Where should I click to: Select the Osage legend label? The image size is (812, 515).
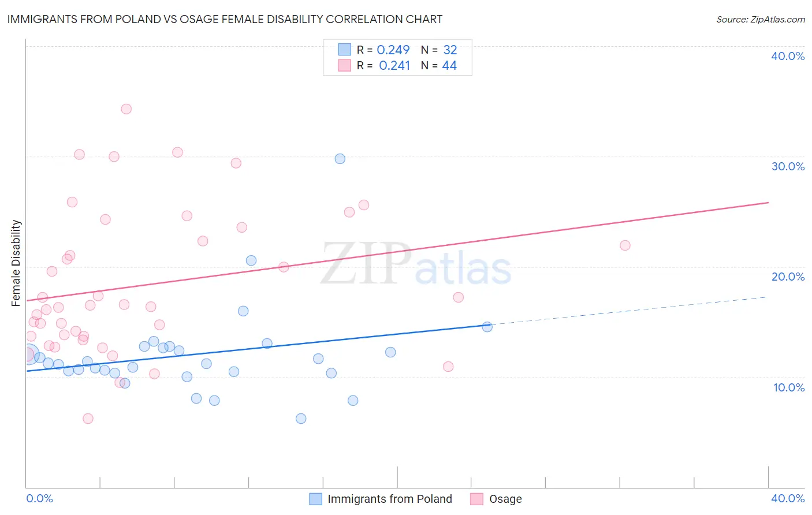click(x=505, y=499)
